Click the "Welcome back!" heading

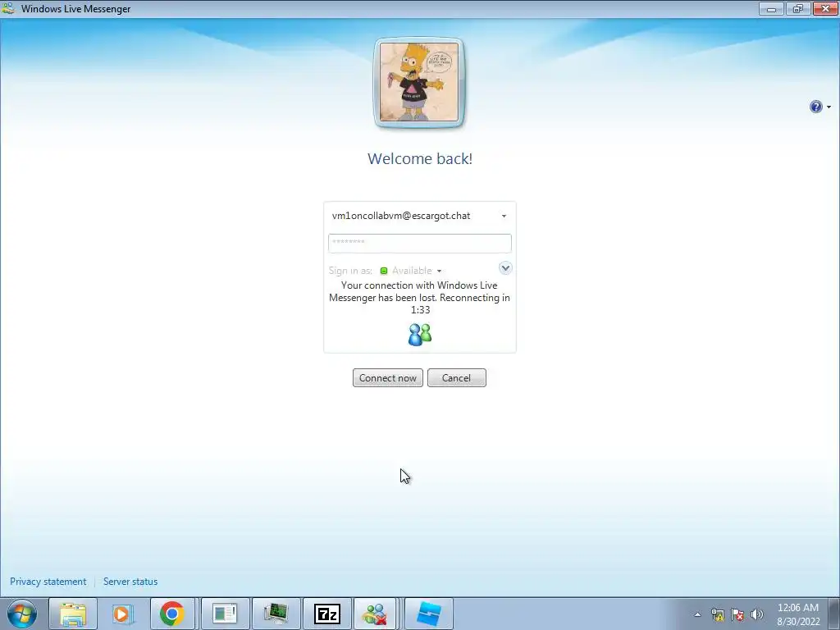(x=420, y=158)
